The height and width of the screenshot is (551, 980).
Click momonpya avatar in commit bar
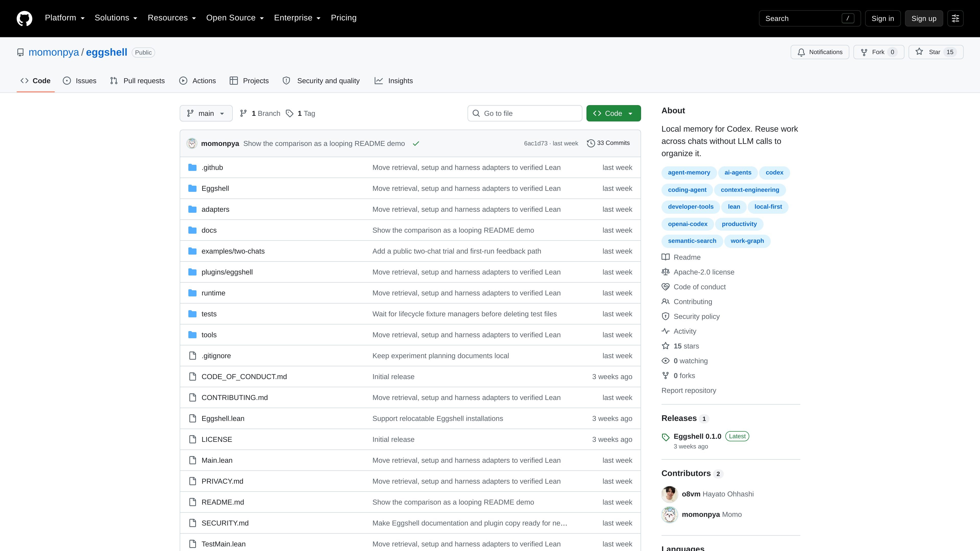click(192, 143)
